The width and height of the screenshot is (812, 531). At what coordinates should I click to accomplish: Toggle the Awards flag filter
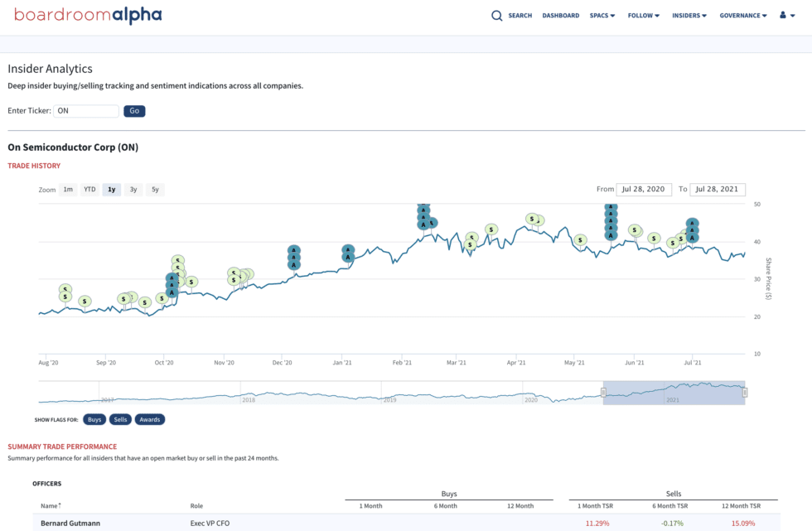pos(150,419)
